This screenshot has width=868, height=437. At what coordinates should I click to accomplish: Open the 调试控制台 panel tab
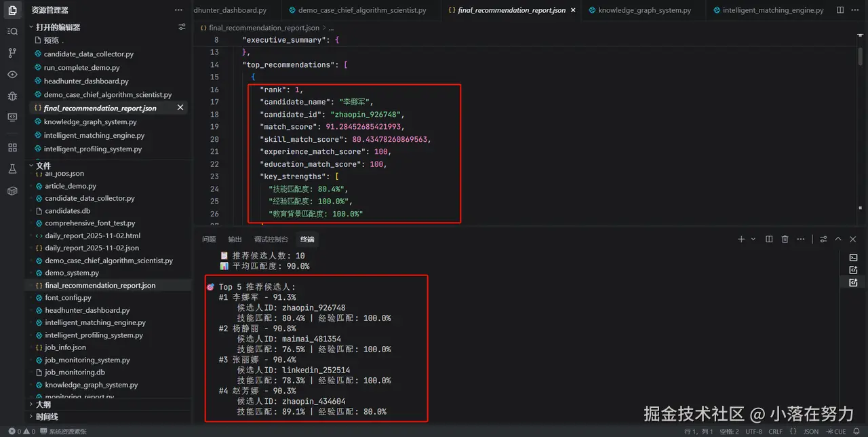tap(271, 239)
